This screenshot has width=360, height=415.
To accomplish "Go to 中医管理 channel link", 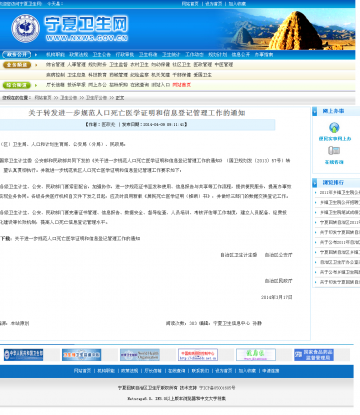I will (224, 65).
